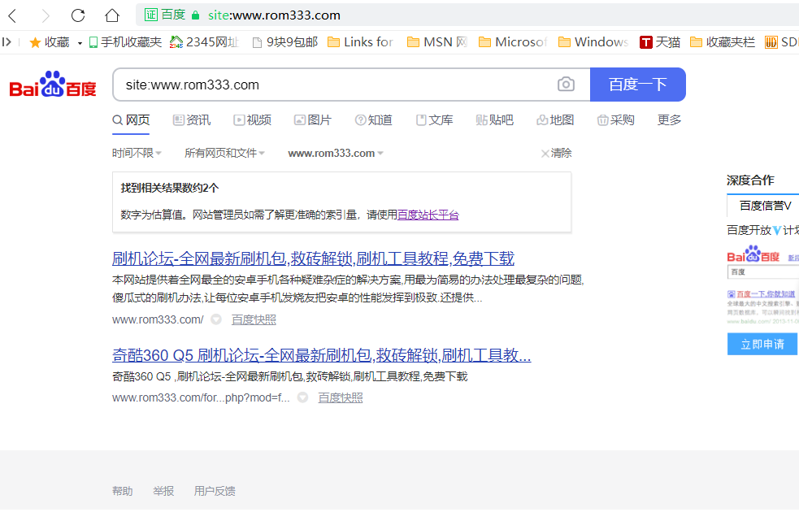The image size is (799, 521).
Task: Open first result 刷机论坛 title link
Action: point(313,258)
